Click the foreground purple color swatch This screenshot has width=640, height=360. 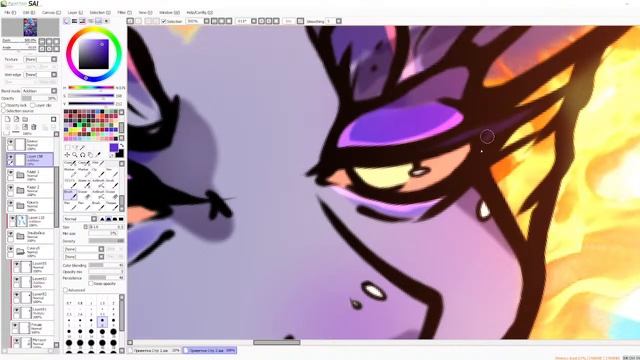point(113,147)
